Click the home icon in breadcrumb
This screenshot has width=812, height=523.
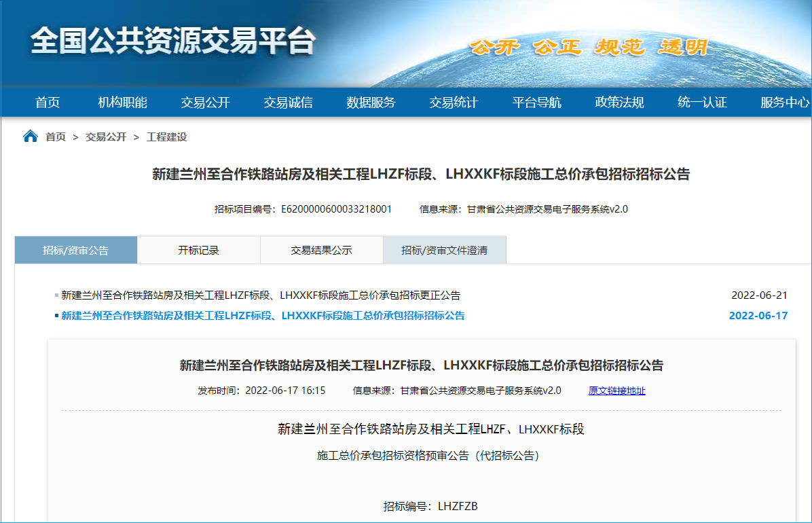click(x=31, y=137)
